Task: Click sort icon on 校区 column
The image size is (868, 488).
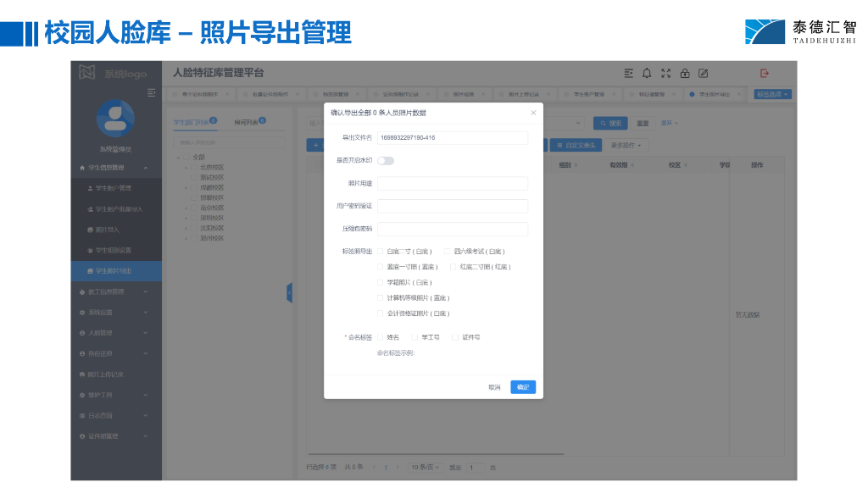Action: (685, 165)
